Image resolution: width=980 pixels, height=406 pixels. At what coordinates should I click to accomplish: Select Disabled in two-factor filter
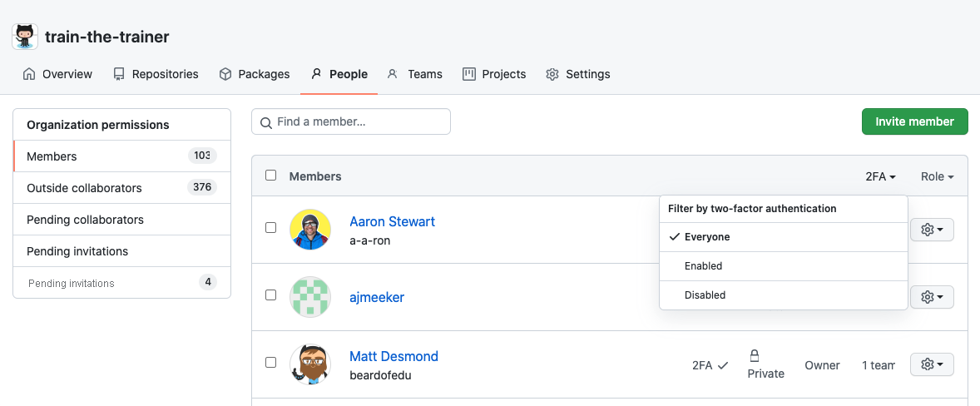(705, 295)
